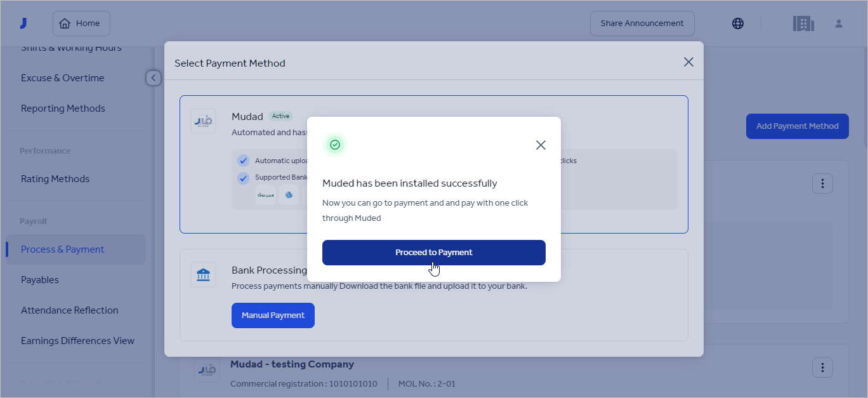
Task: Click the bank icon on the Bank Processing card
Action: [x=203, y=274]
